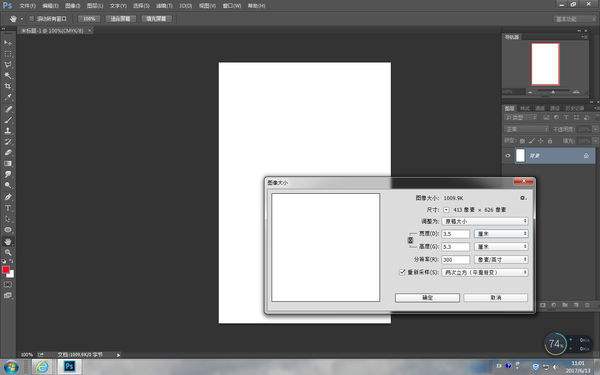The height and width of the screenshot is (375, 600).
Task: Toggle the constrain proportions link icon
Action: pos(410,240)
